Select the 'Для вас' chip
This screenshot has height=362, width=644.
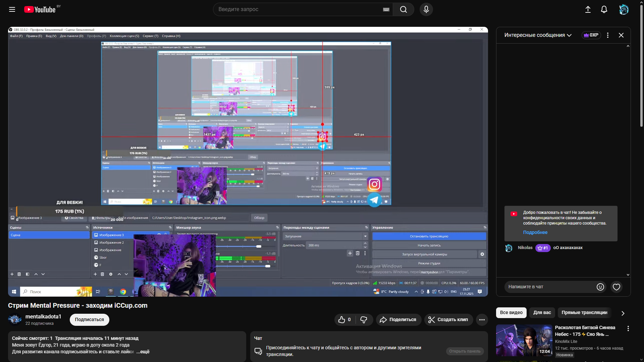click(x=542, y=312)
